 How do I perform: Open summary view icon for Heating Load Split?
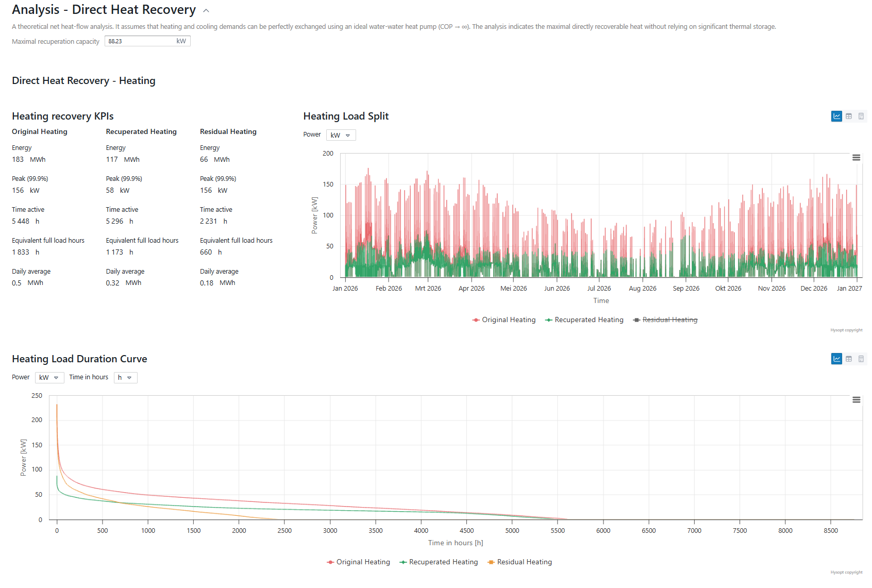(x=861, y=116)
